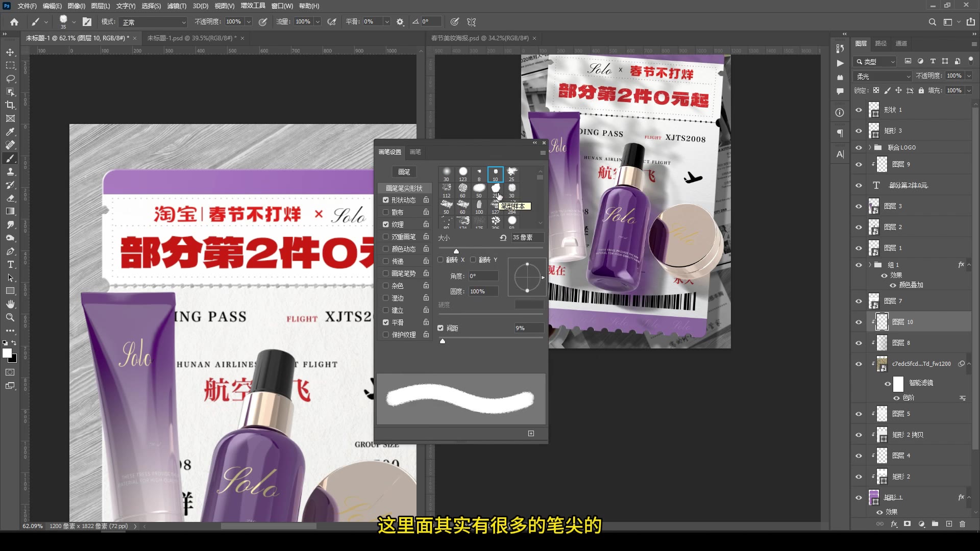The height and width of the screenshot is (551, 980).
Task: Create new brush preset icon
Action: coord(531,434)
